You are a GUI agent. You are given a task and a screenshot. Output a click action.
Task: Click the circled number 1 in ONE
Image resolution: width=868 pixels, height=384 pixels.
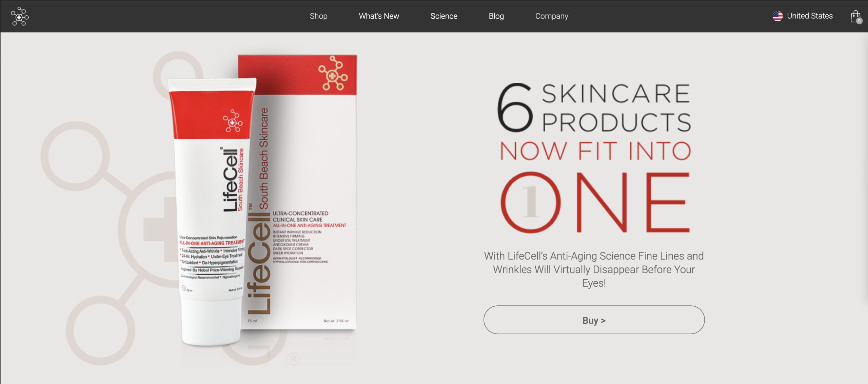coord(531,202)
